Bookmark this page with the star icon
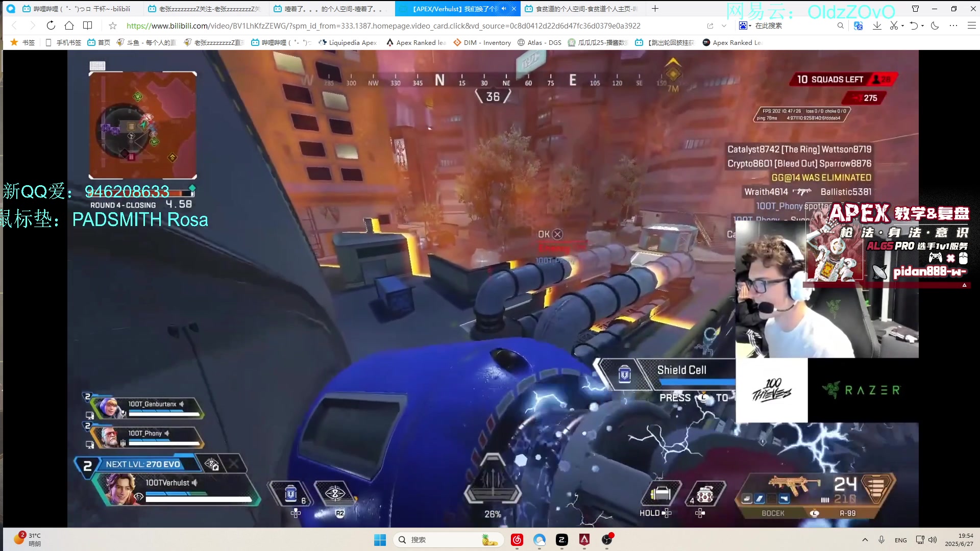 point(113,26)
